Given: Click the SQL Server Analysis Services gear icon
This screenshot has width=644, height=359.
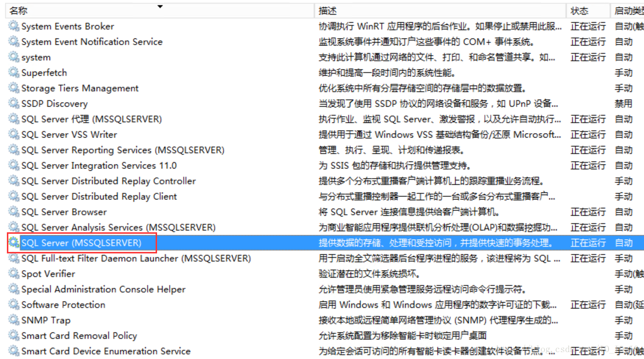Looking at the screenshot, I should pos(14,227).
